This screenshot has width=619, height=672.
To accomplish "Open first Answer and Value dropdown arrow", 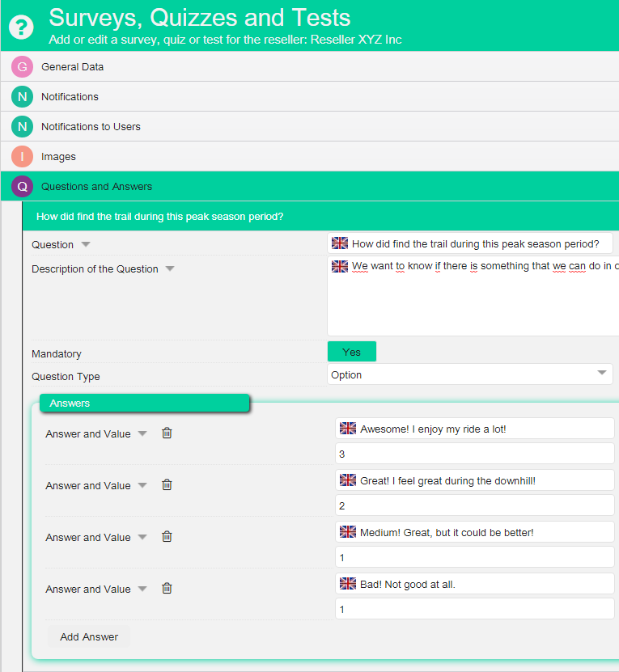I will (142, 433).
